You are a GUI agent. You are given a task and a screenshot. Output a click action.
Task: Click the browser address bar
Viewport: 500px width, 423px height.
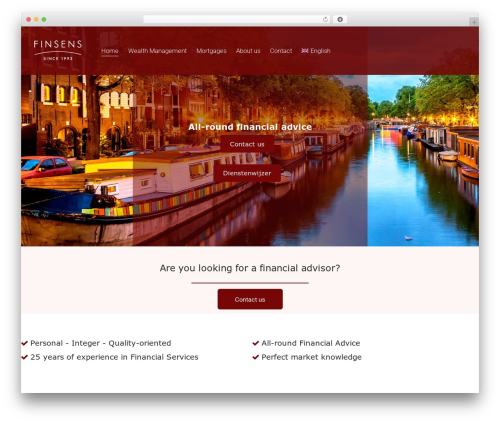(237, 20)
